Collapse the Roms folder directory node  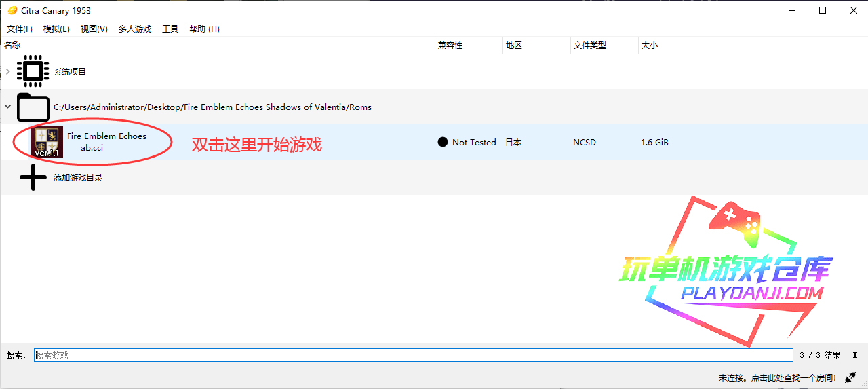tap(7, 107)
